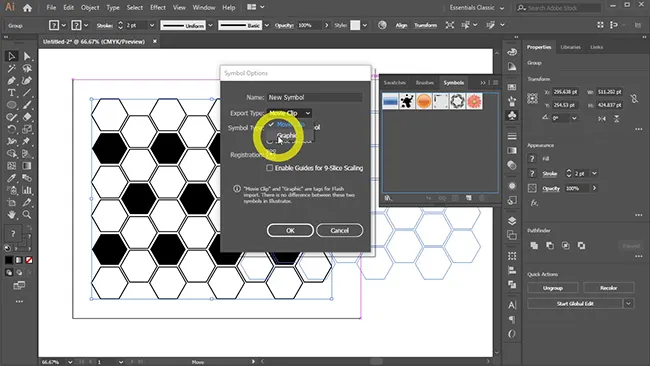650x366 pixels.
Task: Open rotation angle dropdown in Transform
Action: pos(574,118)
